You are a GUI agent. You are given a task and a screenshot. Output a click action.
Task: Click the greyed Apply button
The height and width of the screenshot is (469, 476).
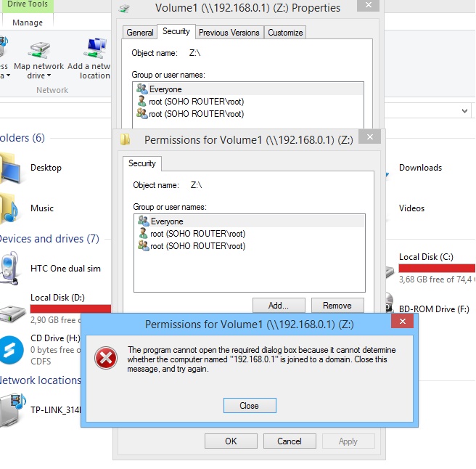(x=348, y=441)
